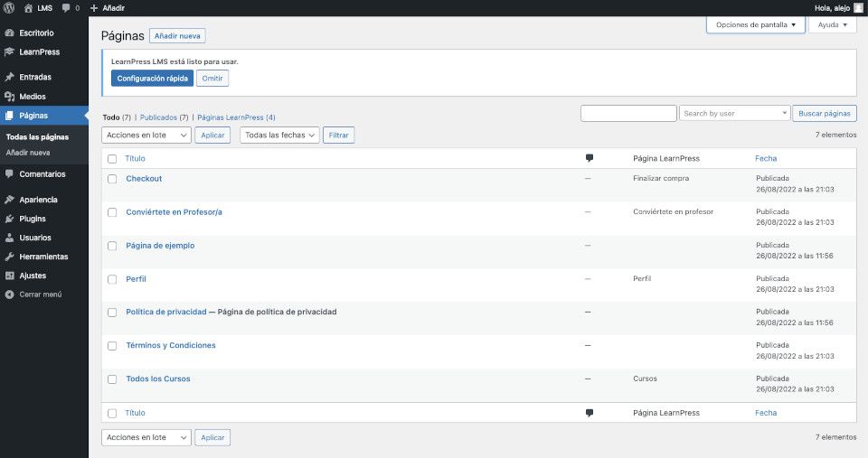Click the Herramientas wrench icon
Screen dimensions: 868x458
9,257
